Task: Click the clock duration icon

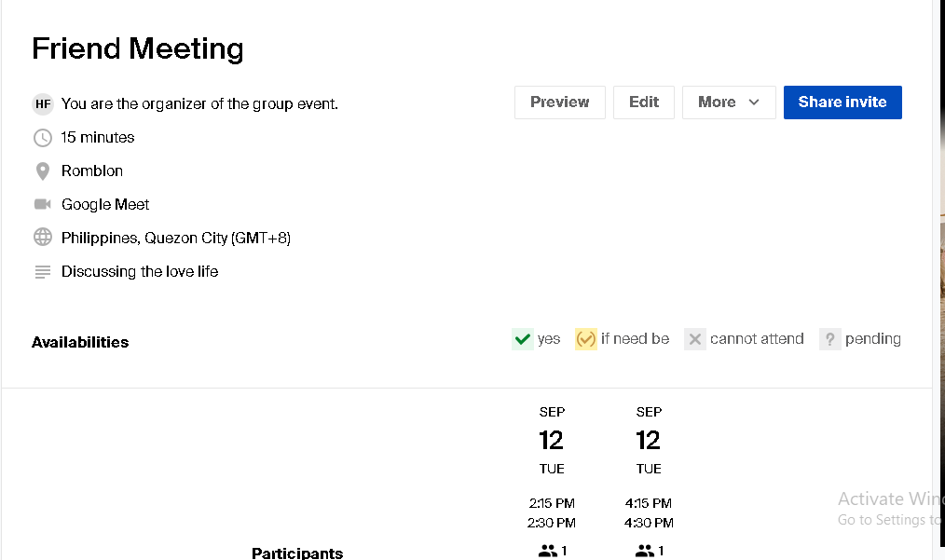Action: 43,138
